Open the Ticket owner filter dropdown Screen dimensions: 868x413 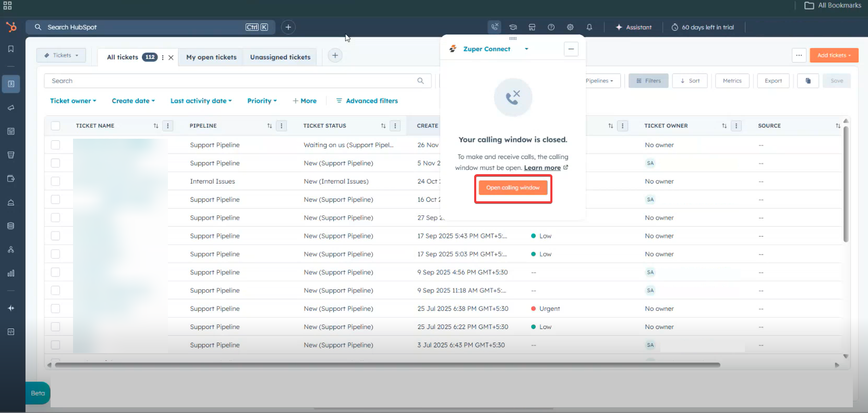pos(73,101)
